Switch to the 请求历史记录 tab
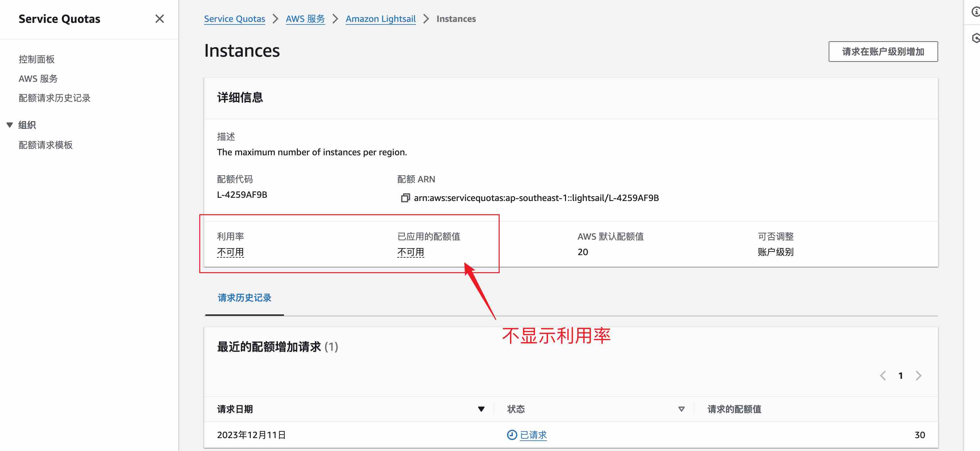Screen dimensions: 980x451 coord(244,298)
